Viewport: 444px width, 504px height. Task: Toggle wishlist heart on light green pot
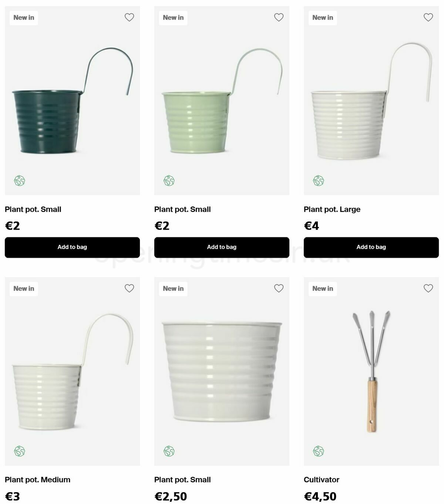coord(279,17)
